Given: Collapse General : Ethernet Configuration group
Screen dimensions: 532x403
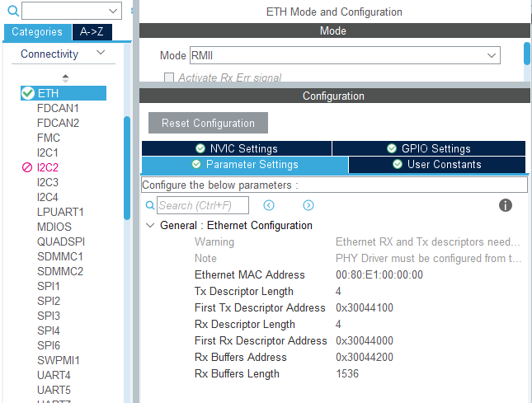Looking at the screenshot, I should pyautogui.click(x=150, y=225).
